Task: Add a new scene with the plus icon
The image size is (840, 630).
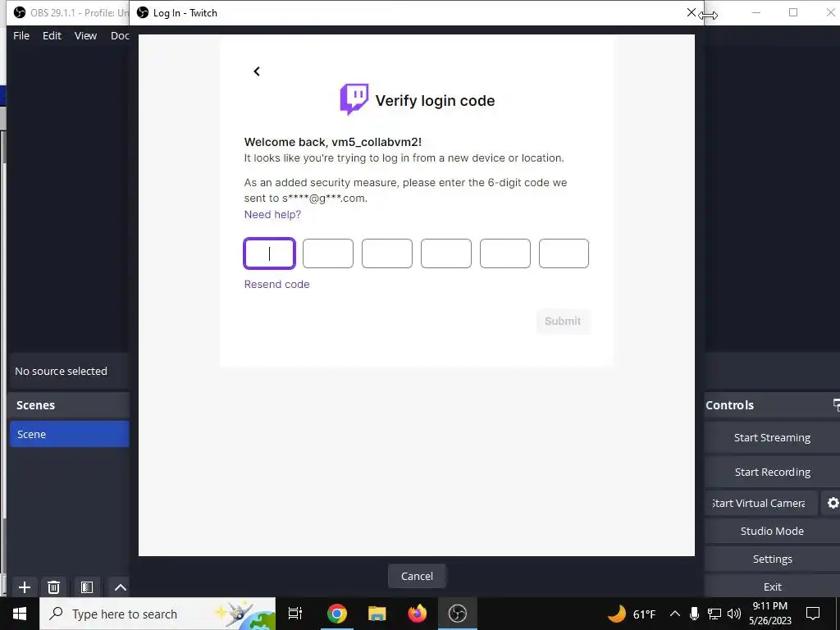Action: pyautogui.click(x=24, y=587)
